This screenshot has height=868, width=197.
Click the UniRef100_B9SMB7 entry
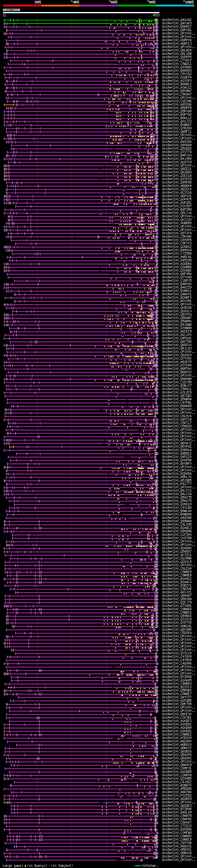[177, 91]
